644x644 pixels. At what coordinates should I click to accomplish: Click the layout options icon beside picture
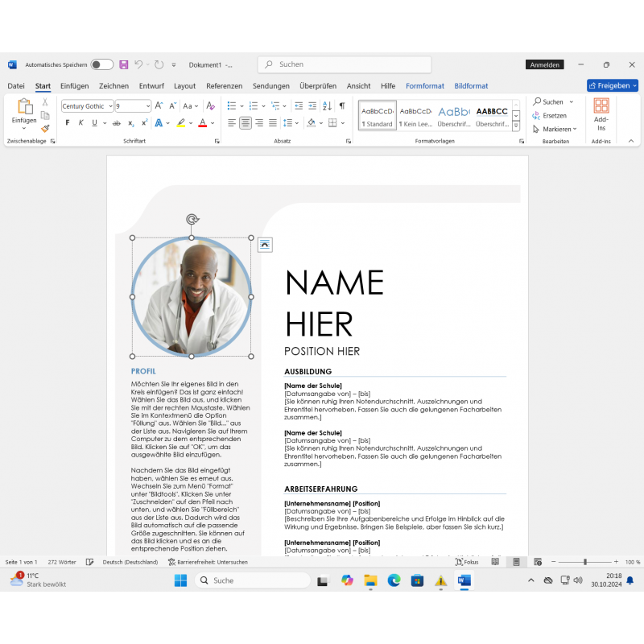tap(265, 245)
